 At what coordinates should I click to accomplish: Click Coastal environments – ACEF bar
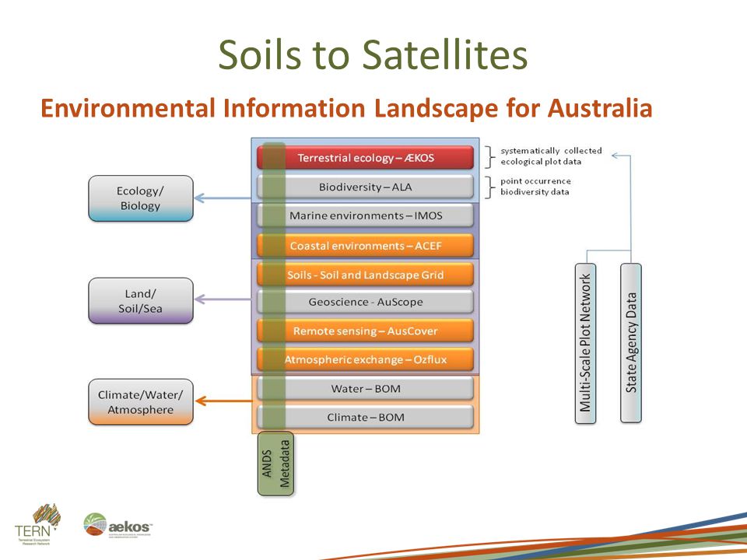pyautogui.click(x=366, y=246)
